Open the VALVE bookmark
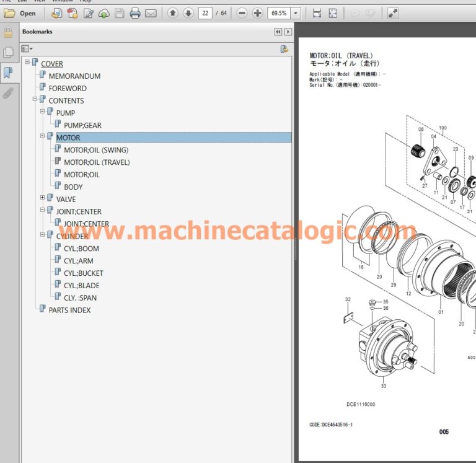Viewport: 476px width, 463px height. [x=66, y=200]
